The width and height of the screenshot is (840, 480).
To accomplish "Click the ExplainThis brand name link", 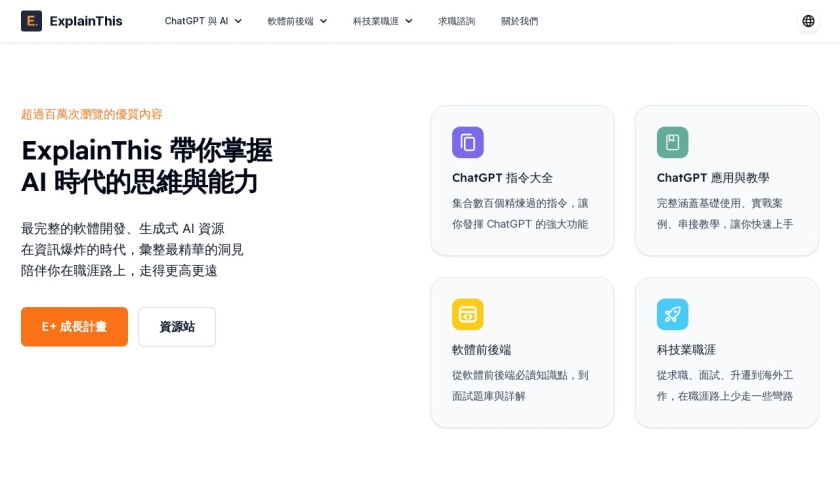I will [86, 21].
